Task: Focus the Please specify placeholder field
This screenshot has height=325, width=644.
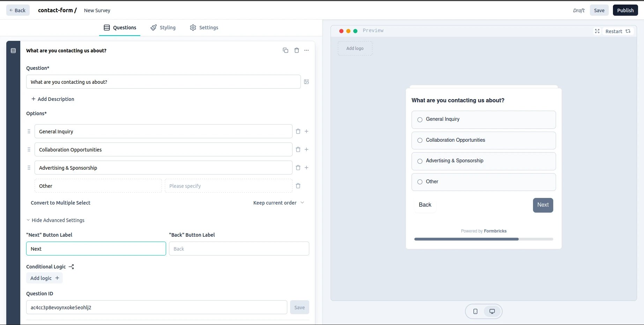Action: click(229, 186)
